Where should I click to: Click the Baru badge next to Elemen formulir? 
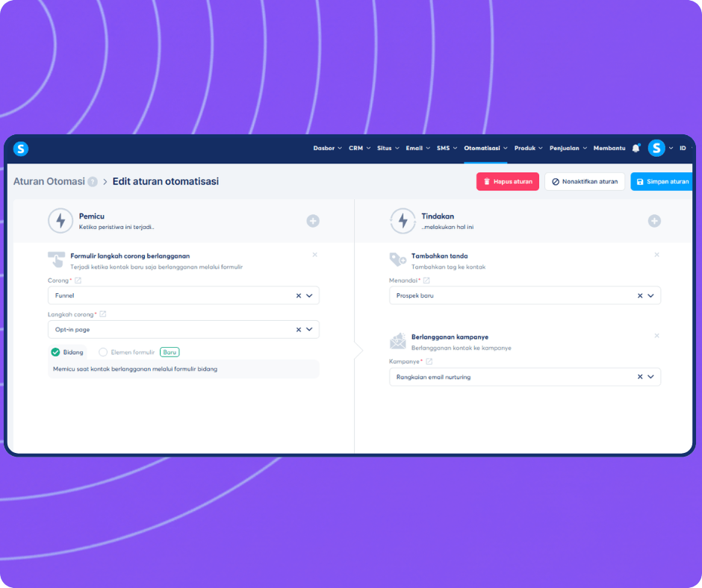[x=170, y=352]
